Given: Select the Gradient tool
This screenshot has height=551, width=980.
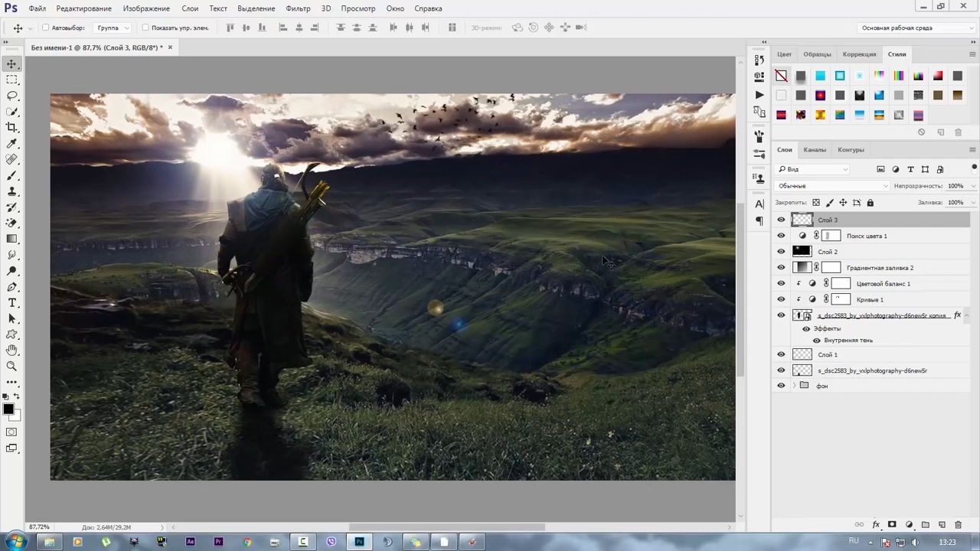Looking at the screenshot, I should pos(11,239).
